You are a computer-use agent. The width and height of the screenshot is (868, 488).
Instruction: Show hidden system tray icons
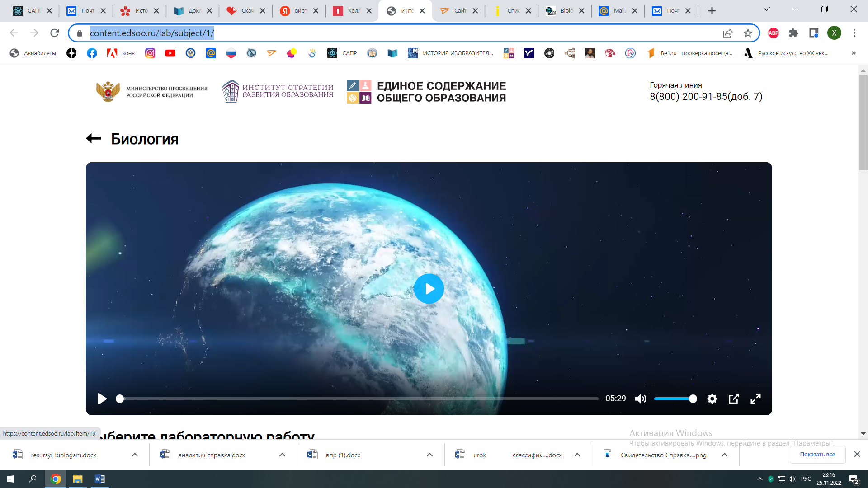759,479
